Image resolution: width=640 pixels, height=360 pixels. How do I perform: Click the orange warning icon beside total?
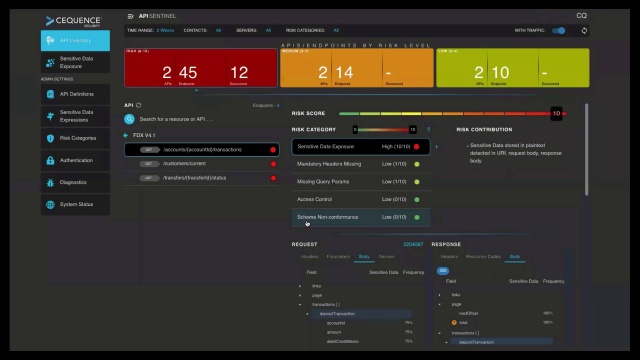[454, 322]
